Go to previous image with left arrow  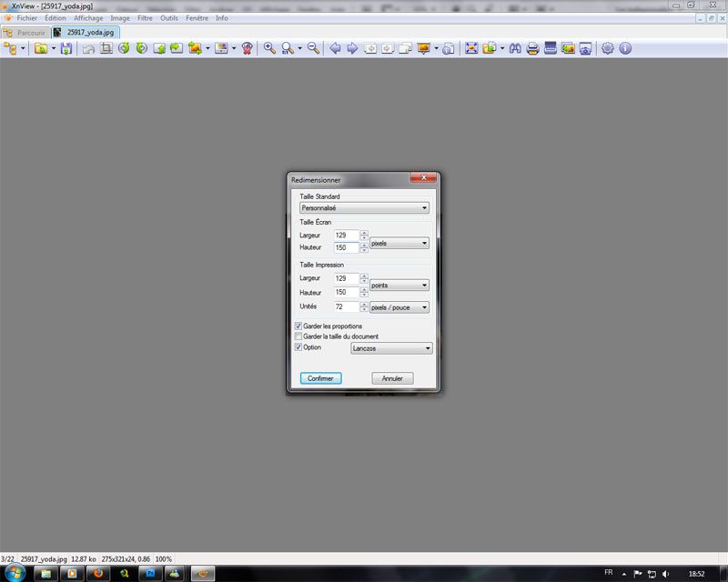pyautogui.click(x=335, y=48)
